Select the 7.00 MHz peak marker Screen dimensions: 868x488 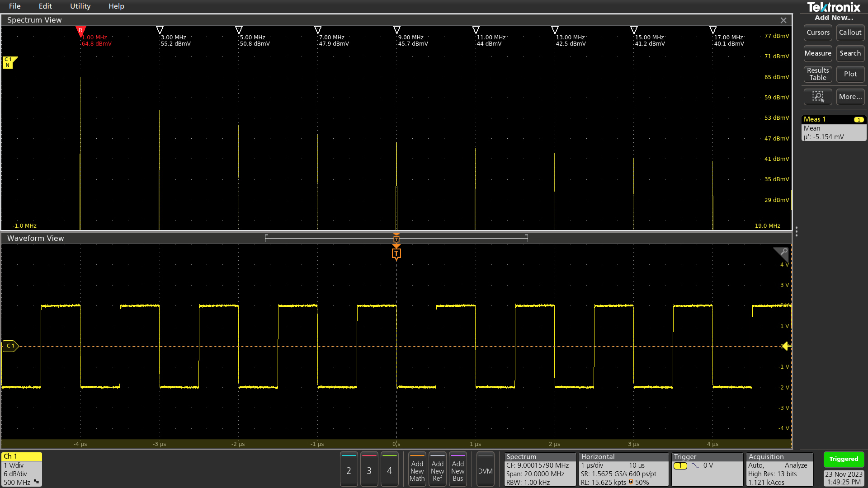point(318,30)
